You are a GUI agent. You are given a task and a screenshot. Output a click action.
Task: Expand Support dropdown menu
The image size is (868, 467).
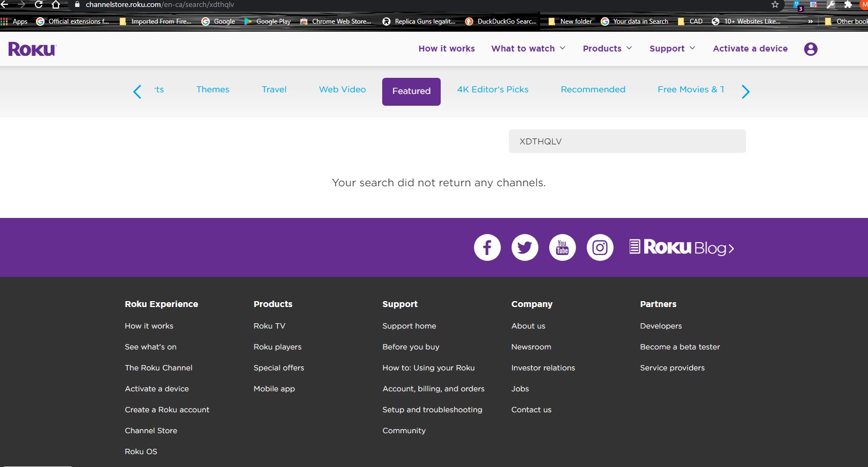point(673,48)
